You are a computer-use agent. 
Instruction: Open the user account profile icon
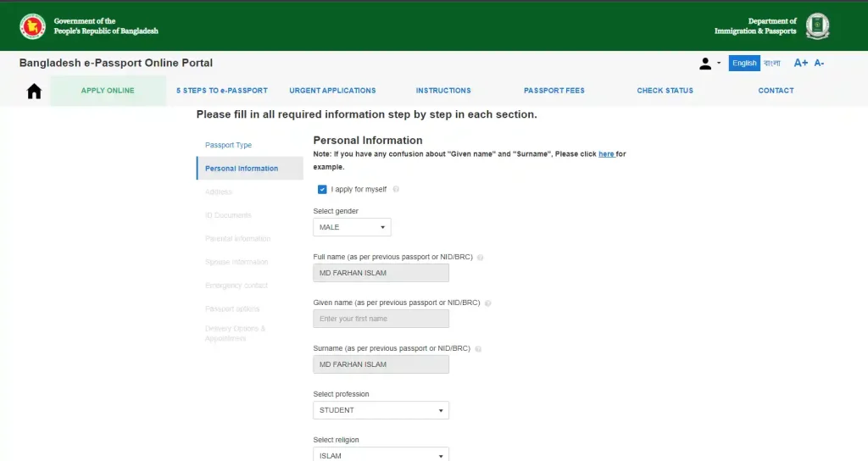click(x=705, y=64)
